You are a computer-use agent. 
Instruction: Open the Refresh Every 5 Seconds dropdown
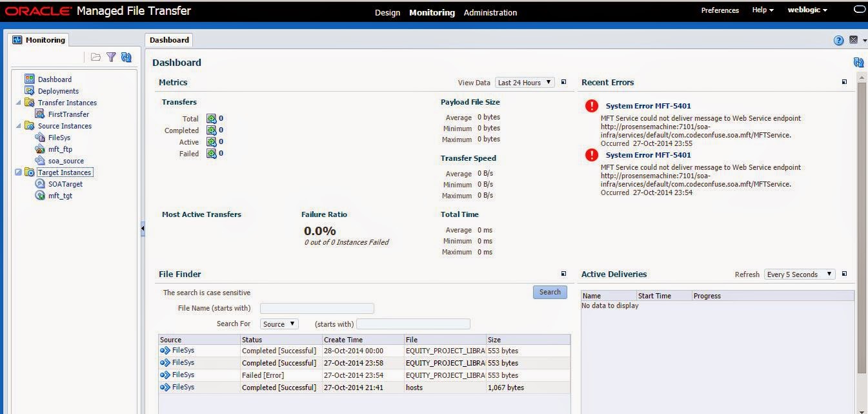click(800, 274)
